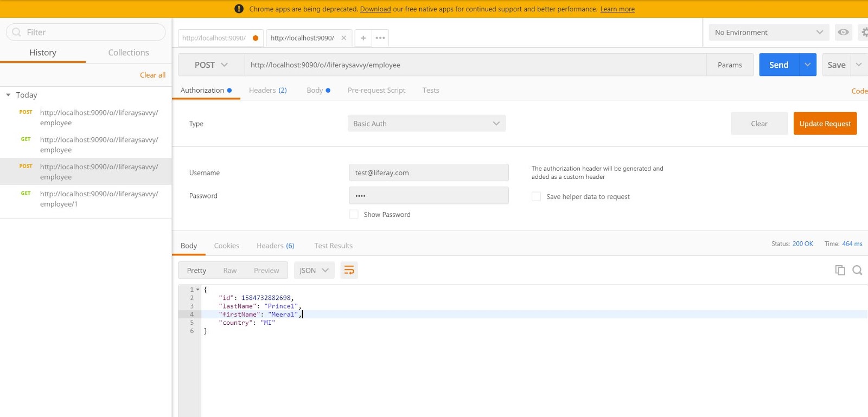Click the Username field with test@liferay.com
The width and height of the screenshot is (868, 417).
[x=429, y=172]
